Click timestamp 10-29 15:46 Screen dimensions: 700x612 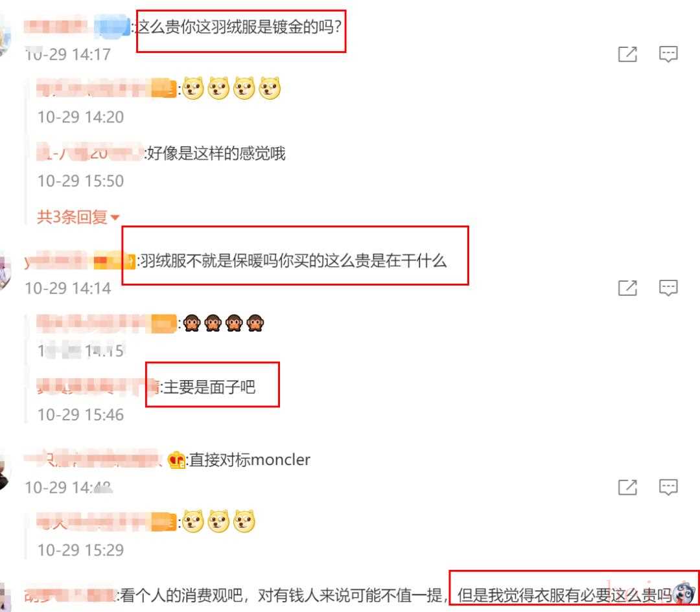80,415
